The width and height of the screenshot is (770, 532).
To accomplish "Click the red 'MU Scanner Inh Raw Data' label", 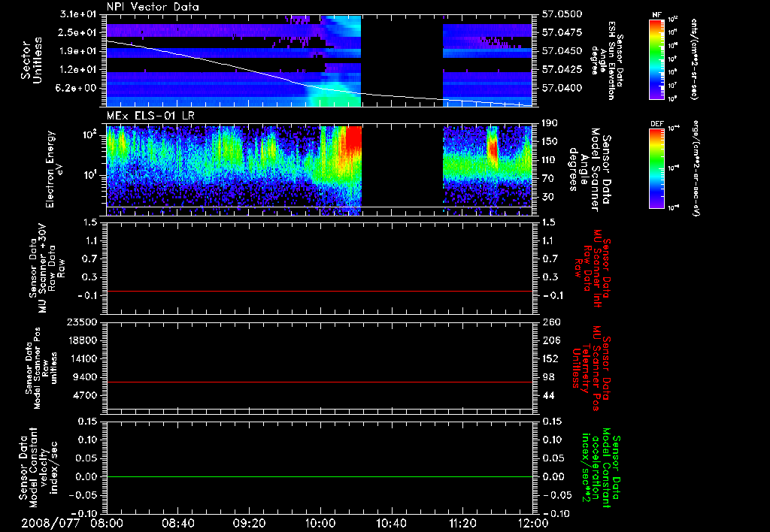I will pos(591,268).
